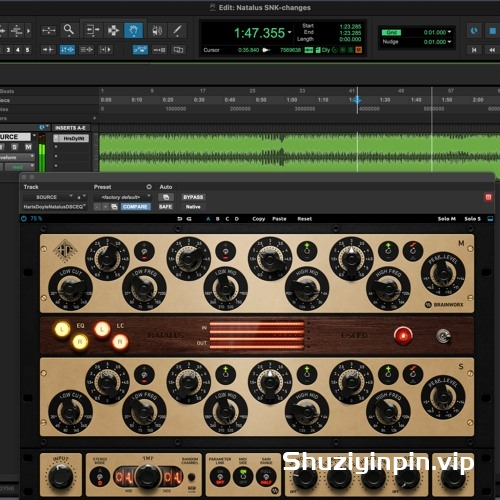Click the Rewind transport button
The image size is (500, 500).
[x=492, y=50]
